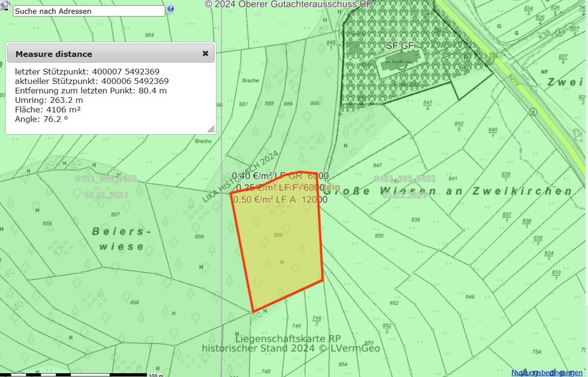
Task: Open the Nutzungsbedingungen link
Action: tap(547, 372)
